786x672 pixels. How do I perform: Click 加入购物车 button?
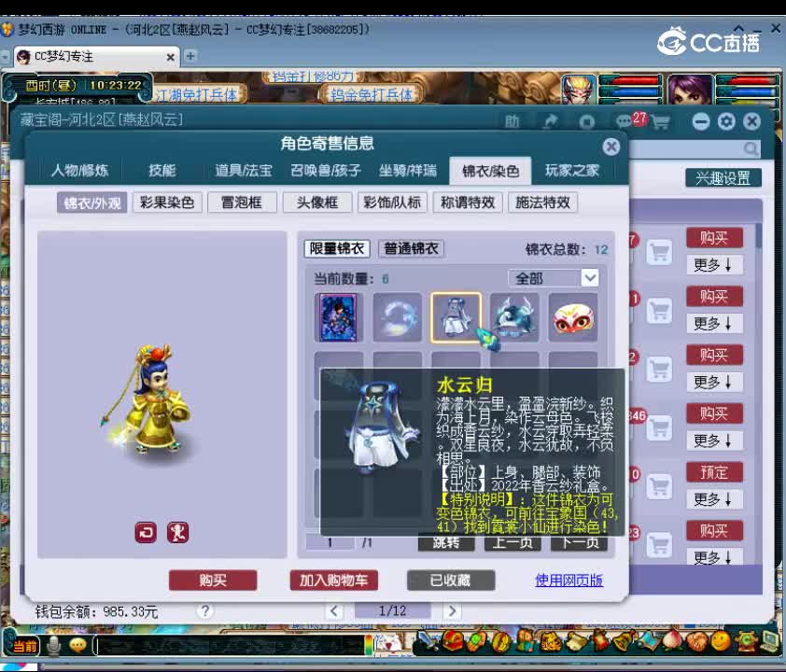[334, 581]
